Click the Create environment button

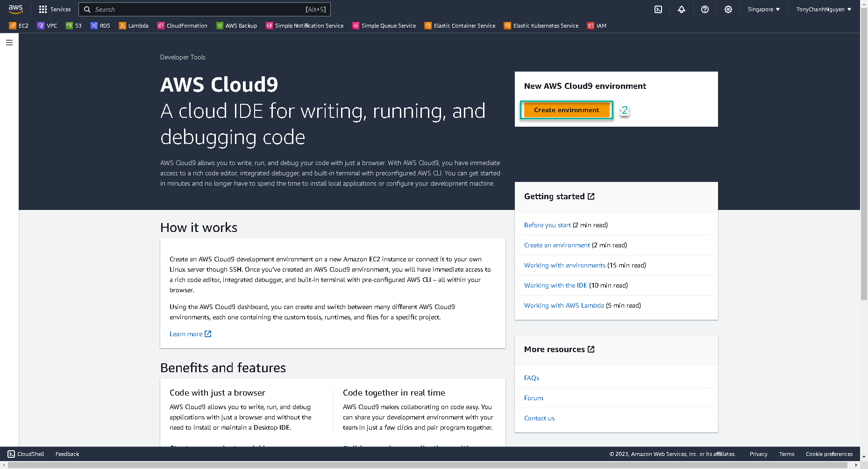[x=566, y=110]
